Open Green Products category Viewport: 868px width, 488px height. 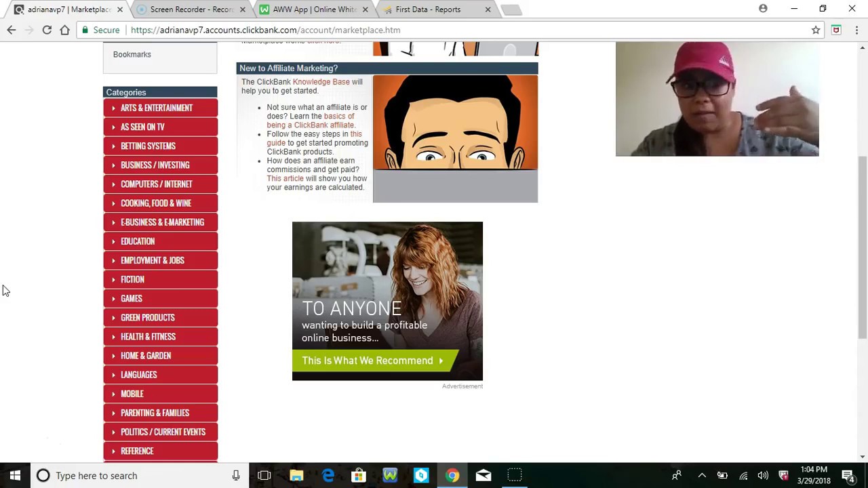[x=160, y=317]
